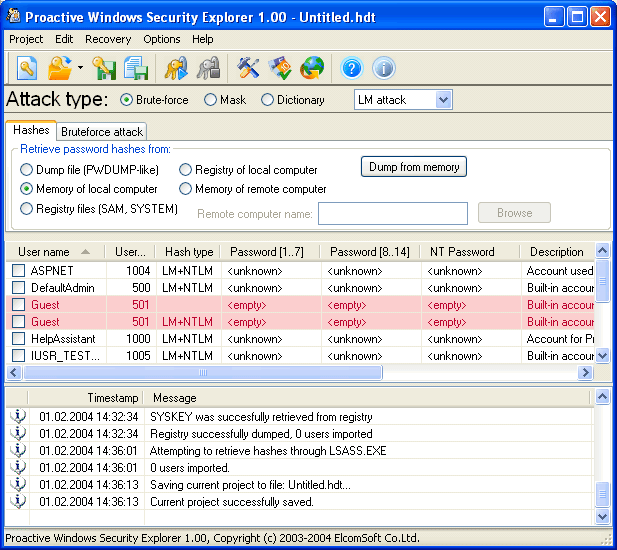Select the DefaultAdmin user ID 500 cell
The height and width of the screenshot is (550, 617).
coord(131,288)
